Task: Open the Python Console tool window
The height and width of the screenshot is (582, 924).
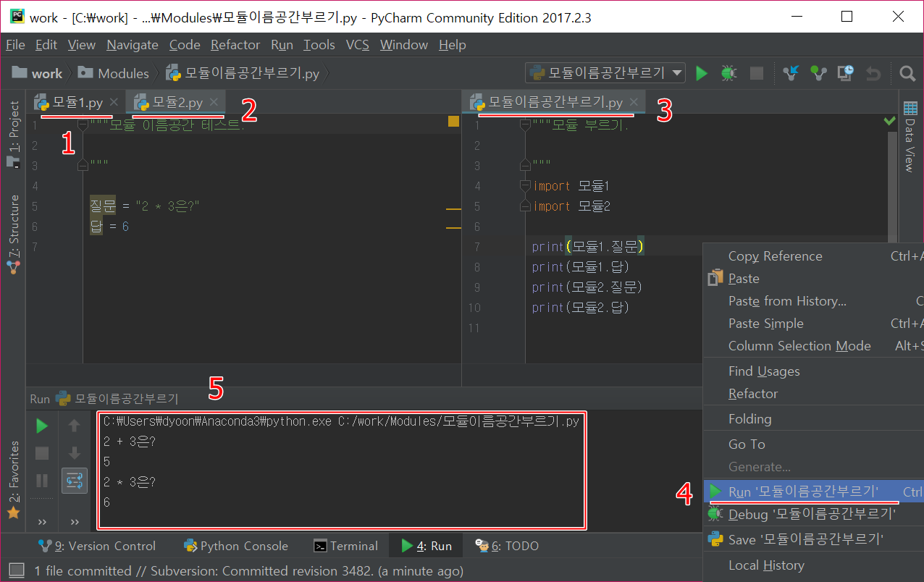Action: point(236,546)
